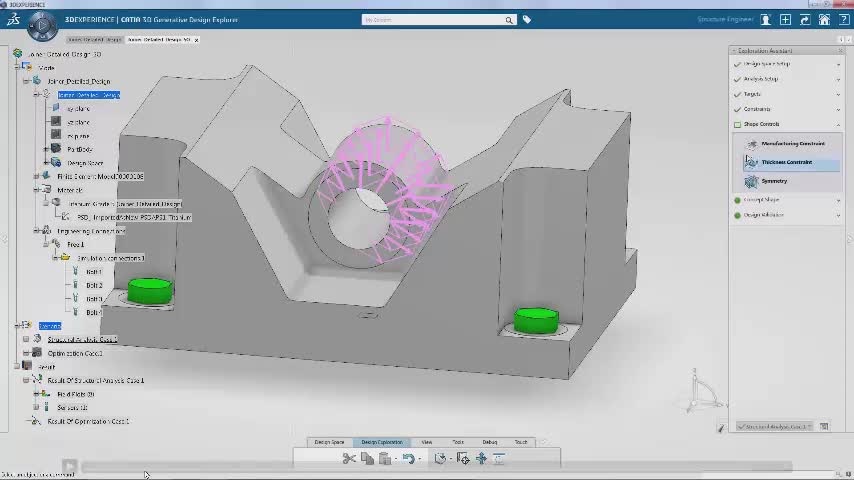Click the cross arrows icon in bottom toolbar
This screenshot has width=854, height=480.
pyautogui.click(x=481, y=459)
